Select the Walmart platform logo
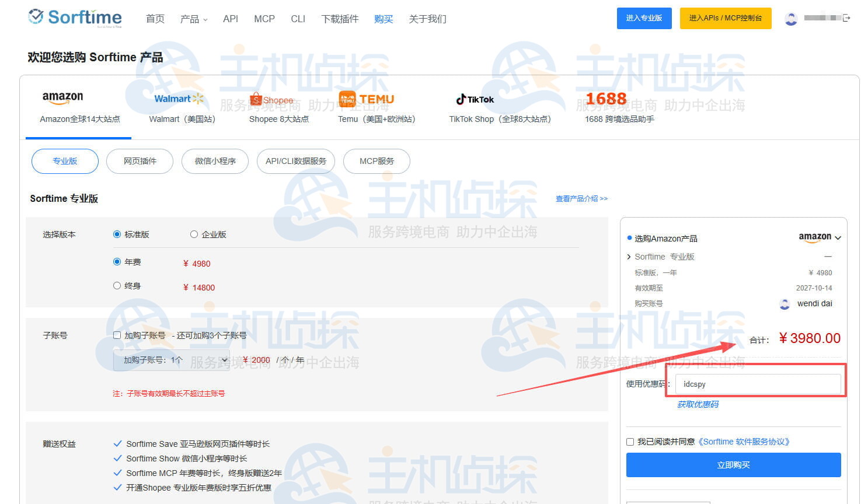861x504 pixels. pos(179,99)
